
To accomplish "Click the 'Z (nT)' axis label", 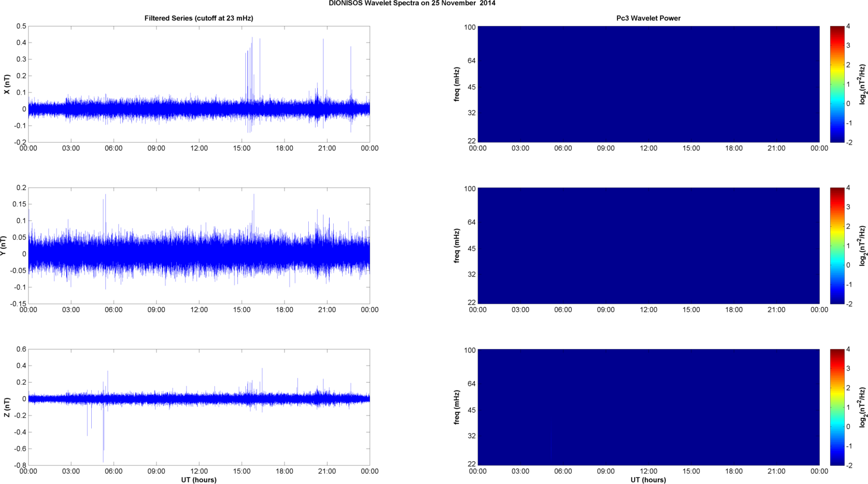I will click(7, 407).
